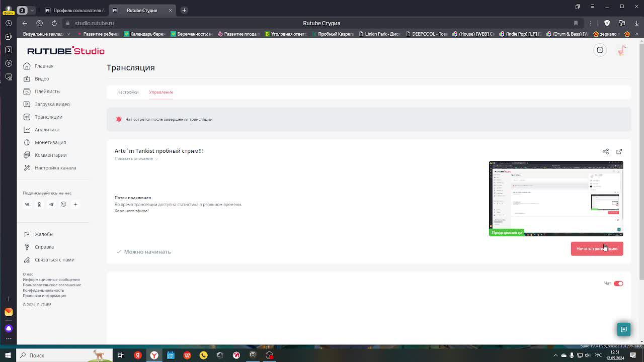This screenshot has height=362, width=644.
Task: Click the Windows Start button
Action: pos(8,355)
